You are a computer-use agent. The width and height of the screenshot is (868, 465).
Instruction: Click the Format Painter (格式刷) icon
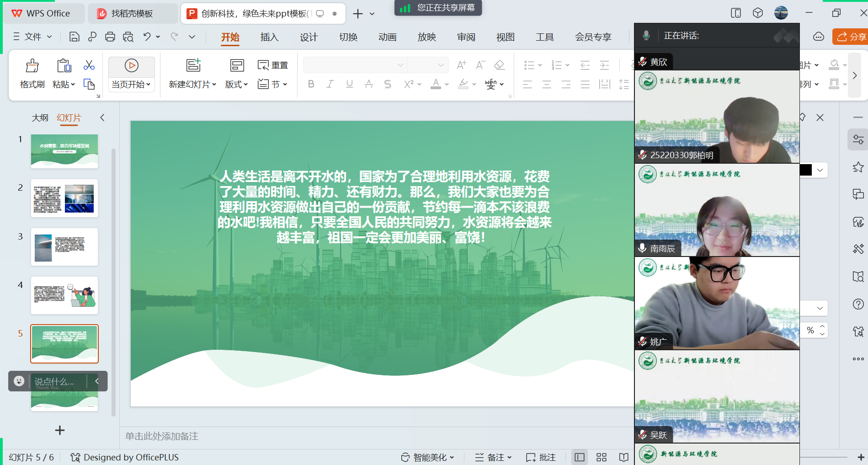point(32,66)
